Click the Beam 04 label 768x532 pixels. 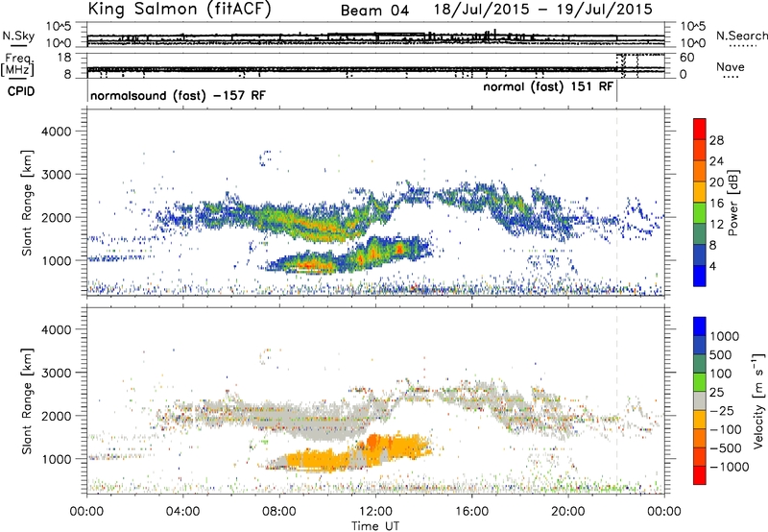pyautogui.click(x=374, y=11)
